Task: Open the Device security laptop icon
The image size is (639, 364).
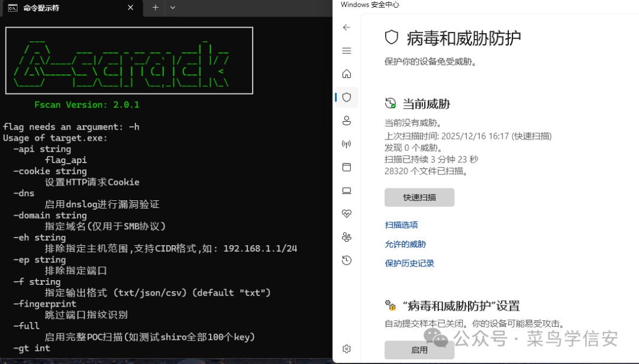Action: click(346, 190)
